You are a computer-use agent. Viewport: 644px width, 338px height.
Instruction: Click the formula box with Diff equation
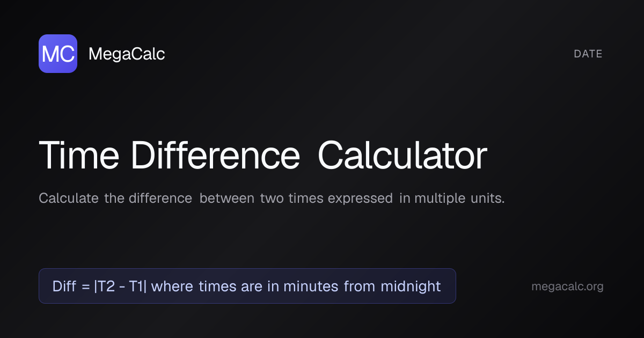(247, 286)
